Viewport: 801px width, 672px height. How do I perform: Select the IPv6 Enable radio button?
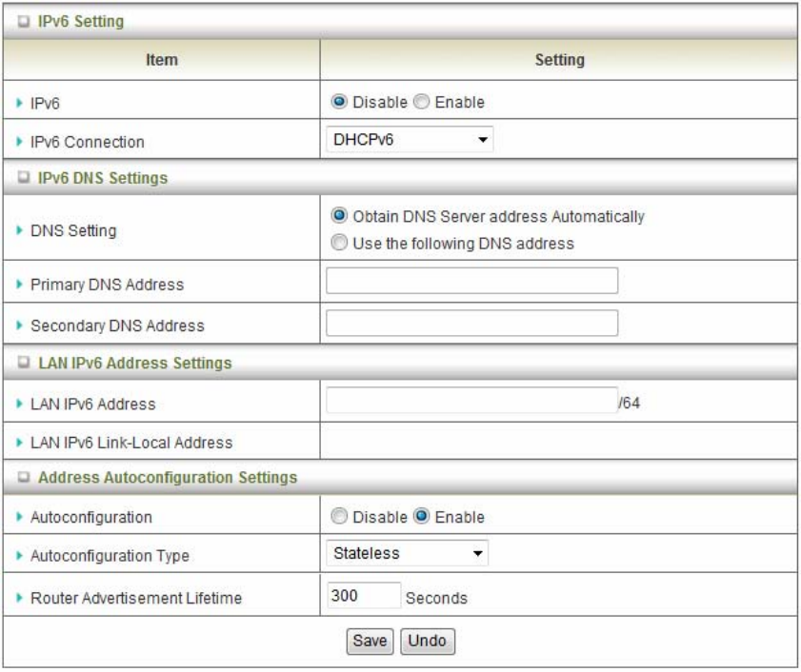click(x=423, y=102)
